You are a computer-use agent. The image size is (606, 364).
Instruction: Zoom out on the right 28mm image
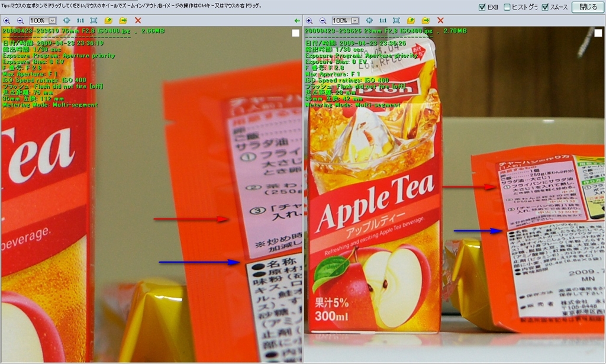coord(323,21)
